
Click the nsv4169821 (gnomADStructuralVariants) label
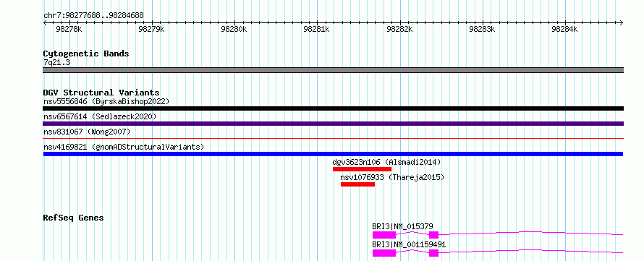point(124,147)
